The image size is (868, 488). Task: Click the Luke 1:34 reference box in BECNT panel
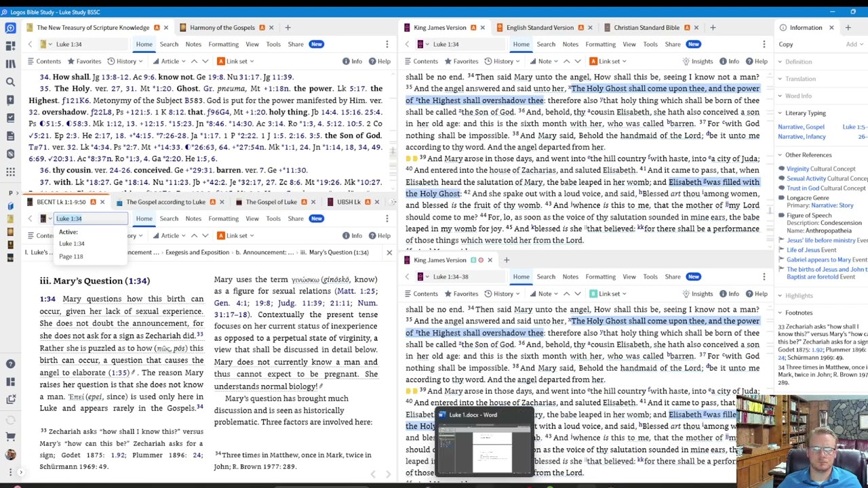[91, 218]
